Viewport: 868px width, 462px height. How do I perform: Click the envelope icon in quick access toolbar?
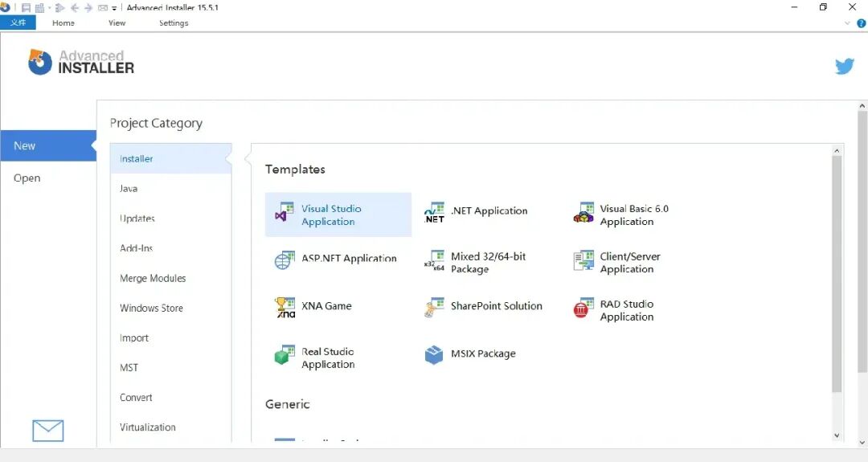point(102,8)
